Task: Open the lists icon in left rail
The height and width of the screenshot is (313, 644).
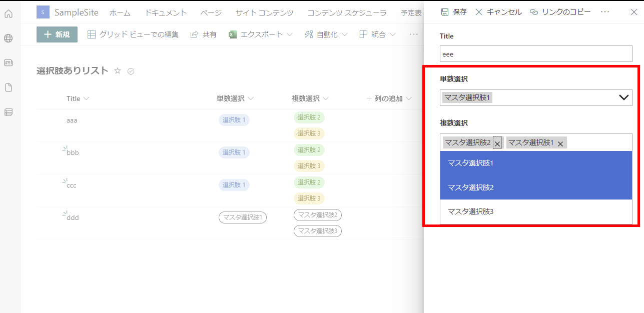Action: [x=9, y=112]
